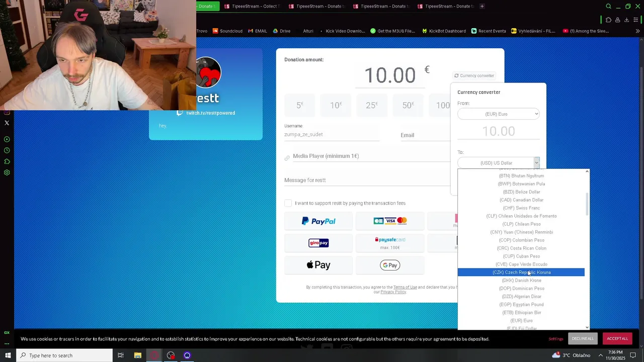
Task: Accept all cookies
Action: click(x=617, y=338)
